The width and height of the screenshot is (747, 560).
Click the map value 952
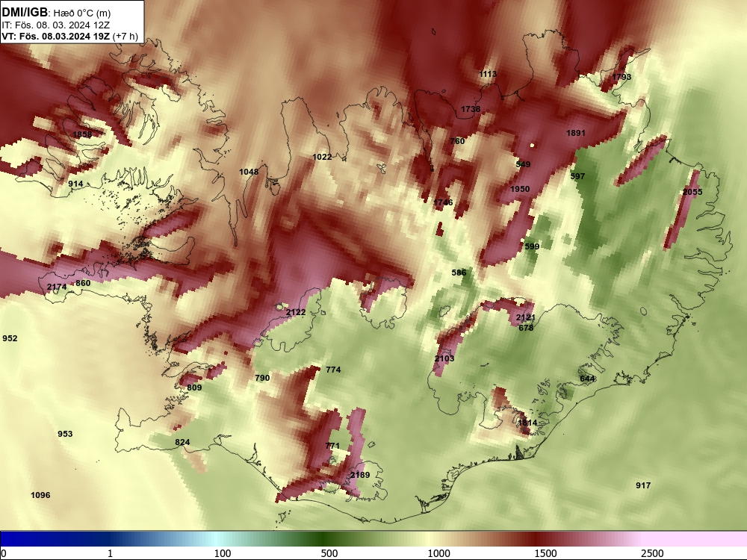[10, 338]
